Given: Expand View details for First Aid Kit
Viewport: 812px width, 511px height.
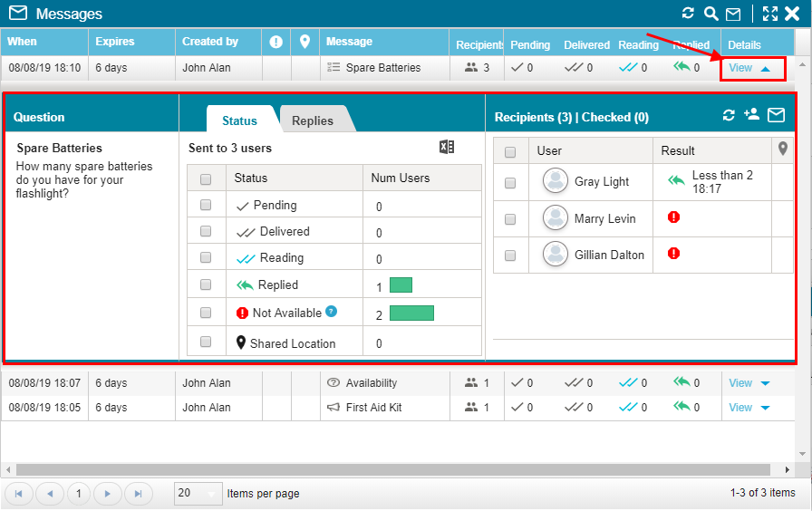Looking at the screenshot, I should tap(749, 408).
